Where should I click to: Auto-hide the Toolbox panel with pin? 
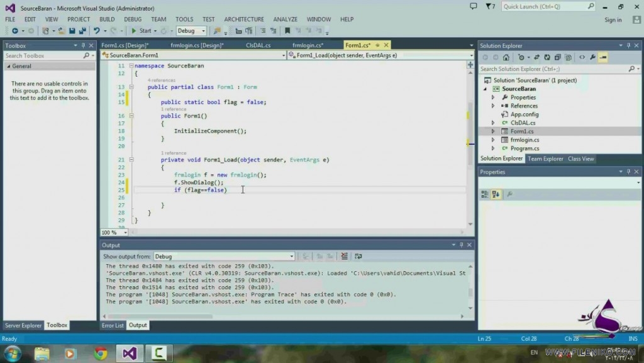[x=83, y=45]
